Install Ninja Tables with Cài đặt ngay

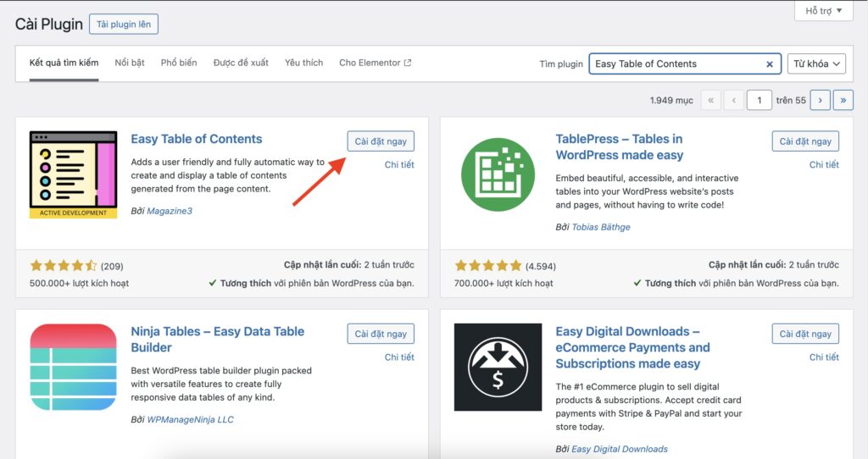(x=381, y=334)
